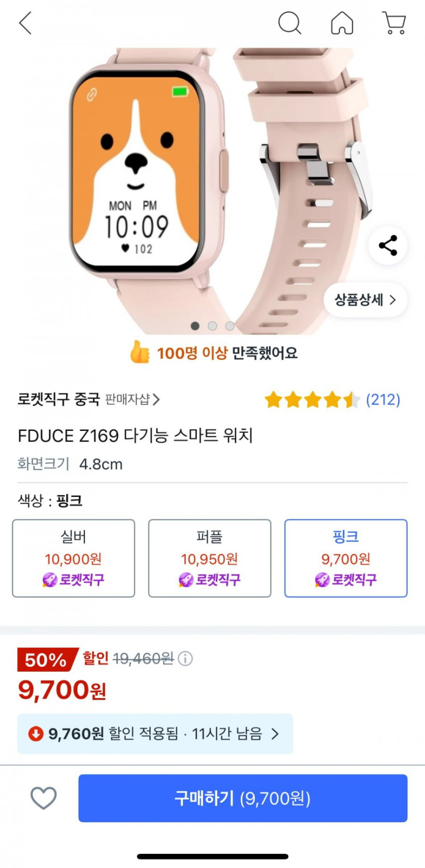
Task: Tap the share icon on product image
Action: click(x=388, y=246)
